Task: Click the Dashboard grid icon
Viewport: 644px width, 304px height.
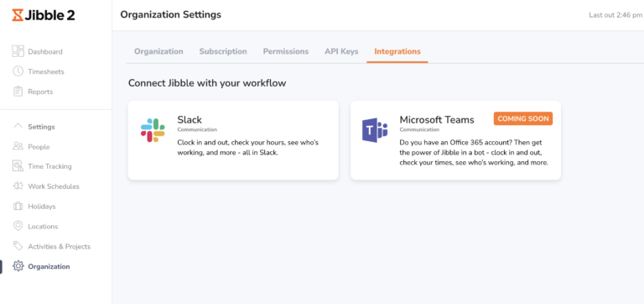Action: click(x=18, y=51)
